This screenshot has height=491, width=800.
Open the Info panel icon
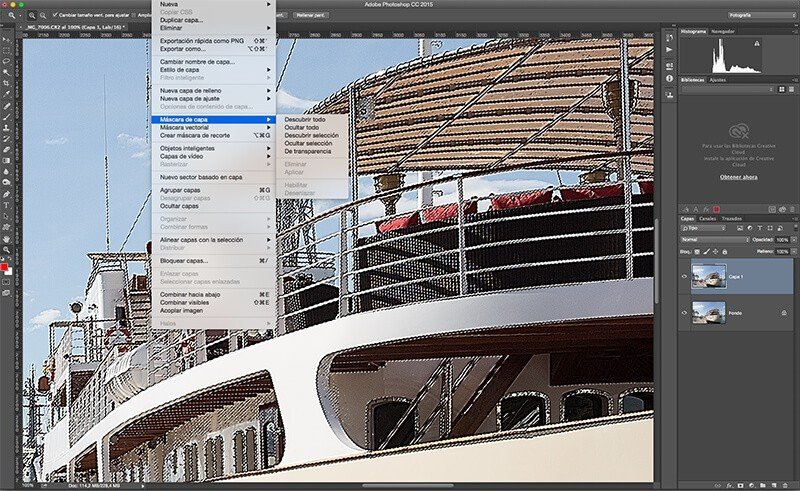pyautogui.click(x=669, y=79)
